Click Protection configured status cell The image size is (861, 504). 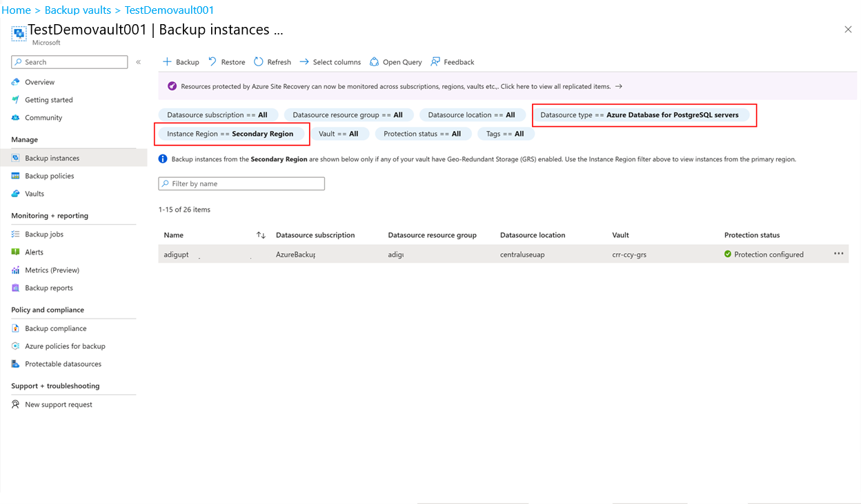[764, 254]
